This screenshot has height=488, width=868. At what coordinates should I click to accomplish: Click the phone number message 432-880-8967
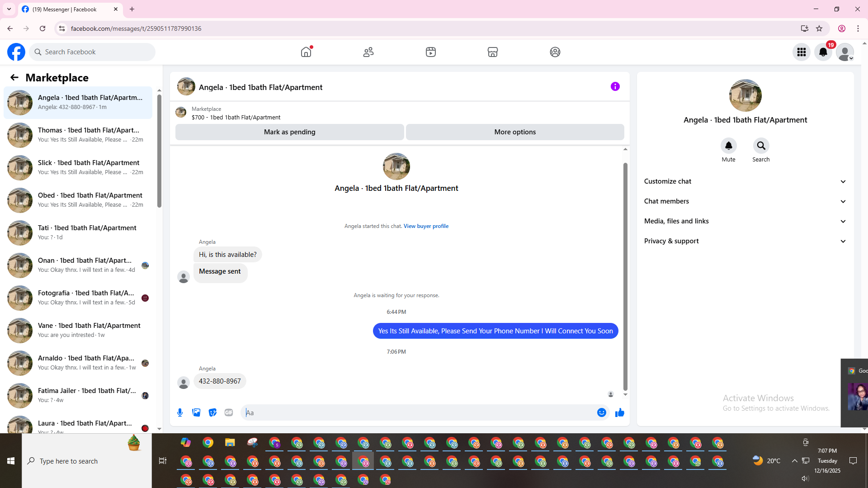pos(220,381)
